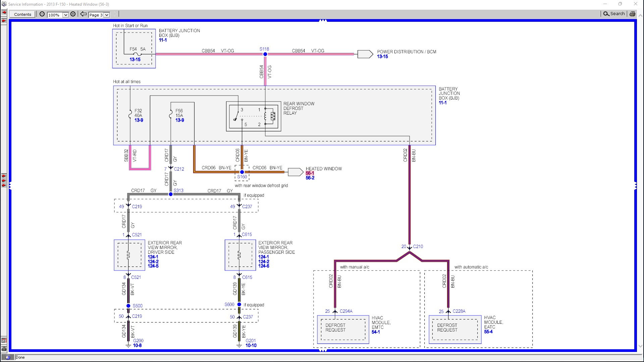
Task: Open link 11-1 beside large Battery Junction Box
Action: pyautogui.click(x=443, y=103)
